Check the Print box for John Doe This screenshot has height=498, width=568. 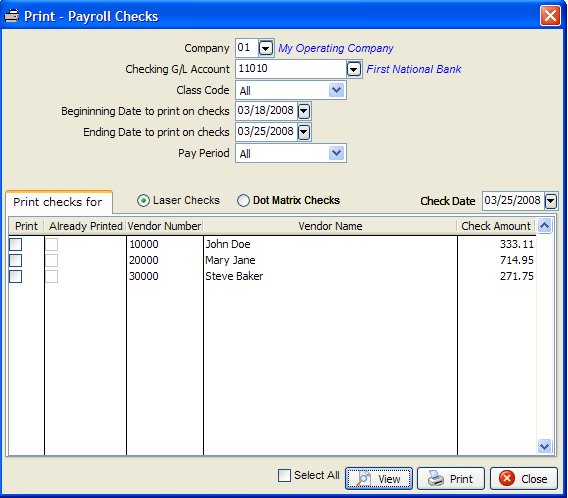tap(15, 244)
